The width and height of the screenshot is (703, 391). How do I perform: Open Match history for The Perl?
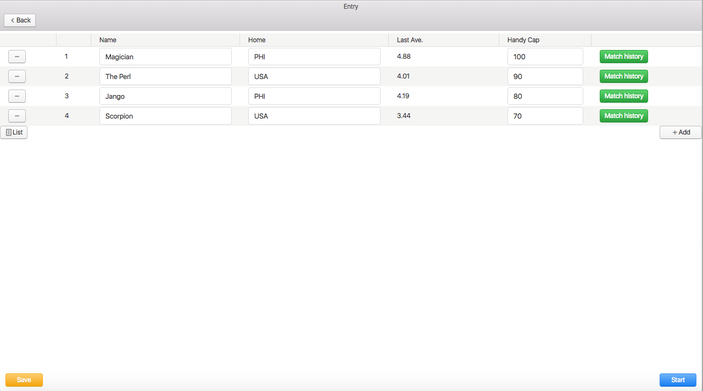(624, 76)
